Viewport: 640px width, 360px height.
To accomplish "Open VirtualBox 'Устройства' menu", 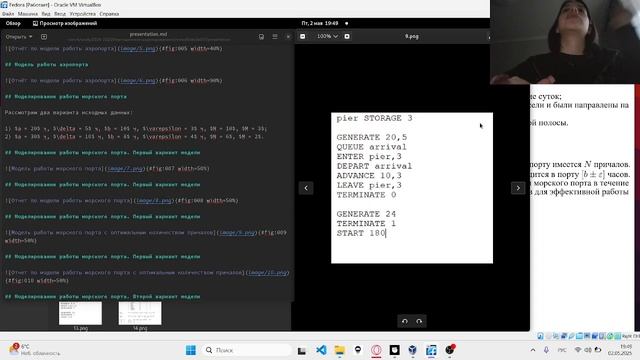I will pyautogui.click(x=82, y=14).
